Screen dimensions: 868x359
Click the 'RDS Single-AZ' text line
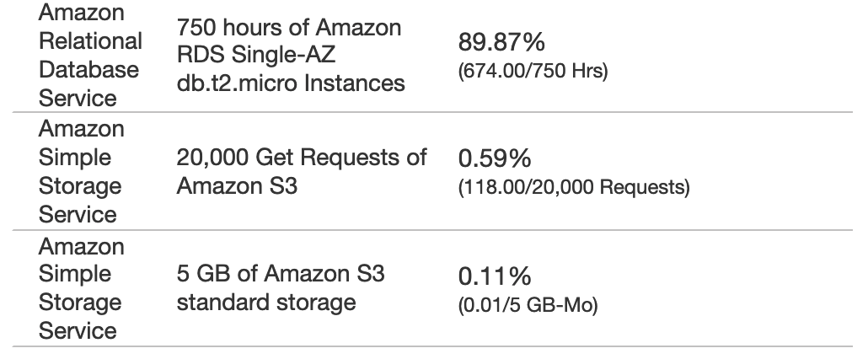[256, 54]
